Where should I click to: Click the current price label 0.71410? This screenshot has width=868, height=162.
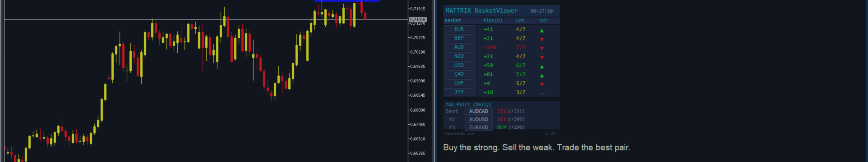pos(418,20)
